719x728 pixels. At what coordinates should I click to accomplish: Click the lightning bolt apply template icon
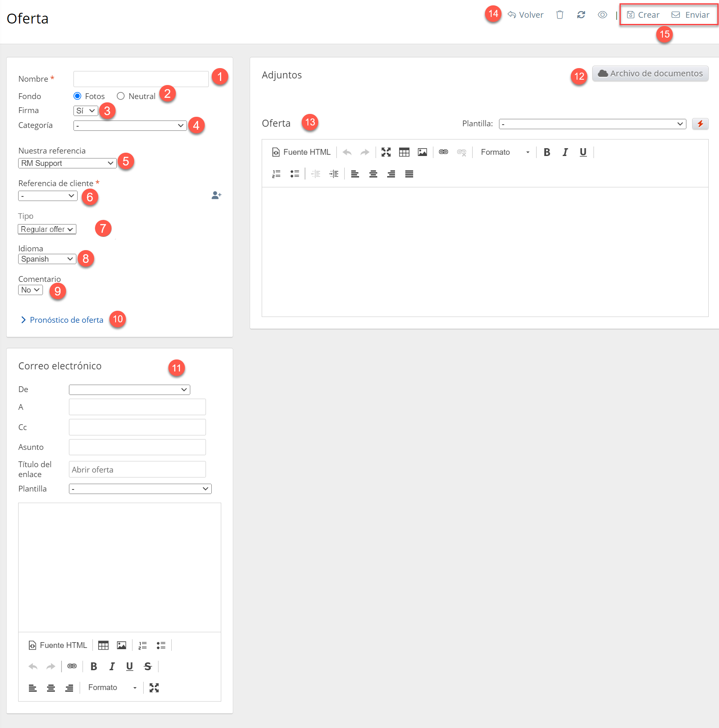click(700, 124)
